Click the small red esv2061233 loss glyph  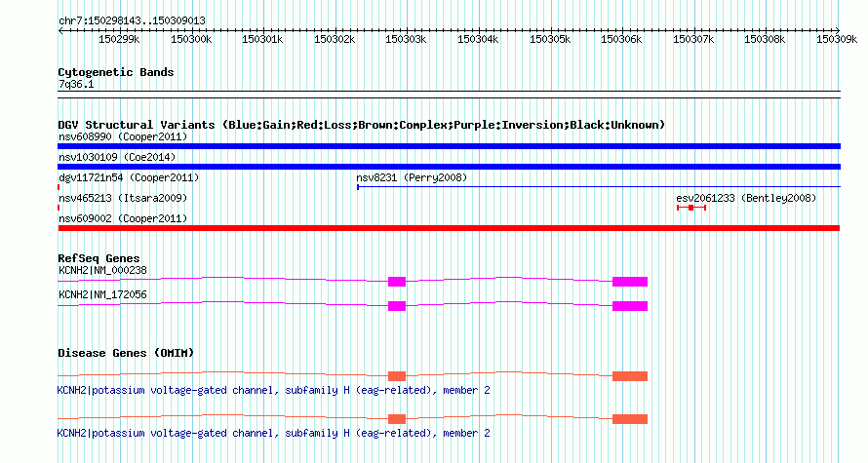[691, 208]
